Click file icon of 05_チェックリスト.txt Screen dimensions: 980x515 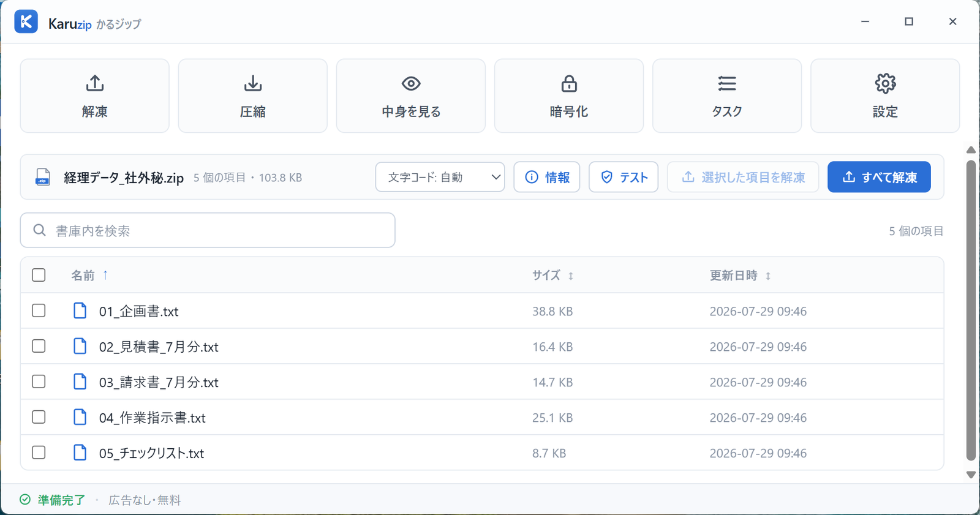pyautogui.click(x=80, y=453)
